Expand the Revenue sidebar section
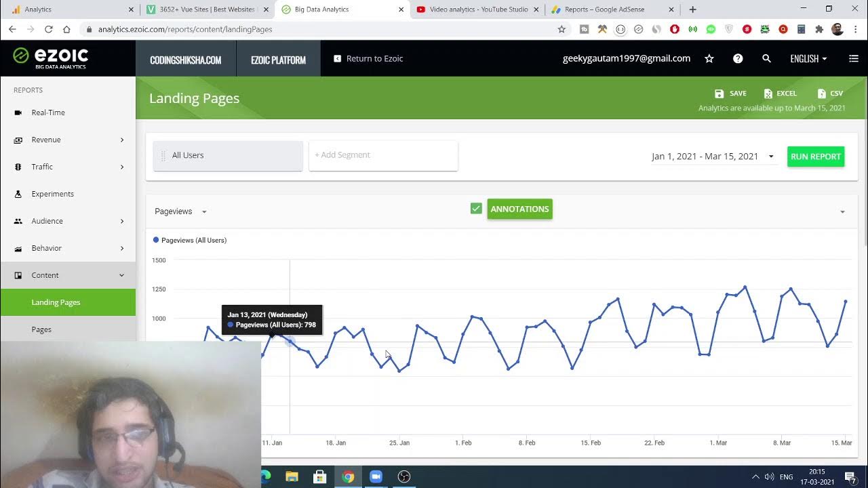The image size is (868, 488). [x=68, y=140]
